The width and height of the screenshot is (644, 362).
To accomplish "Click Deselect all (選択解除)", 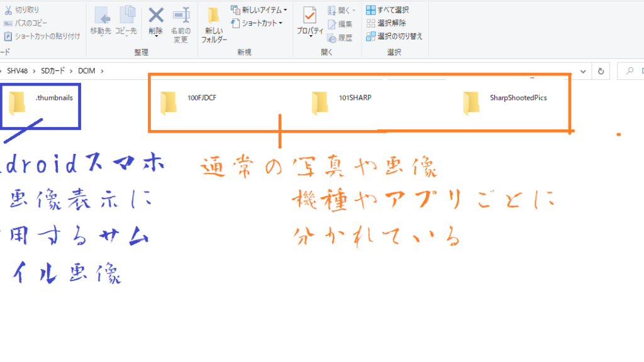I will 386,23.
